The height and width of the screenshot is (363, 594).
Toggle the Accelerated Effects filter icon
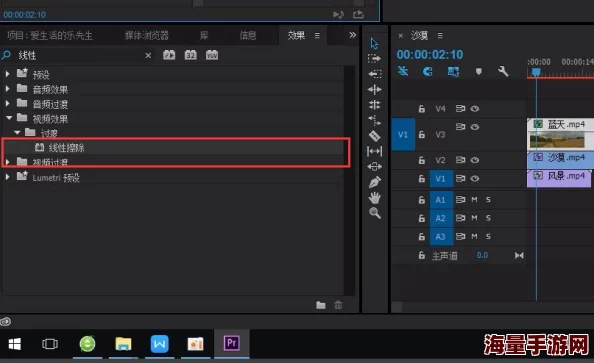169,55
